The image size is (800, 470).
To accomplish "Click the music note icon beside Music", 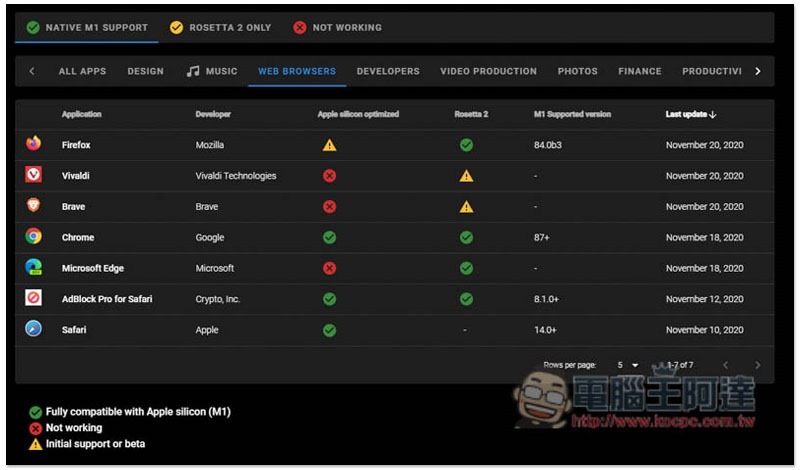I will tap(193, 71).
